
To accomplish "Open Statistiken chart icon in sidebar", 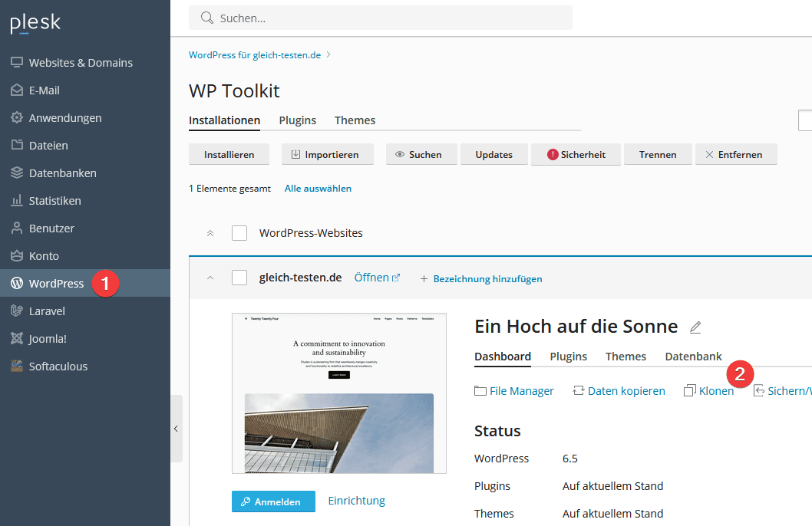I will [x=16, y=201].
